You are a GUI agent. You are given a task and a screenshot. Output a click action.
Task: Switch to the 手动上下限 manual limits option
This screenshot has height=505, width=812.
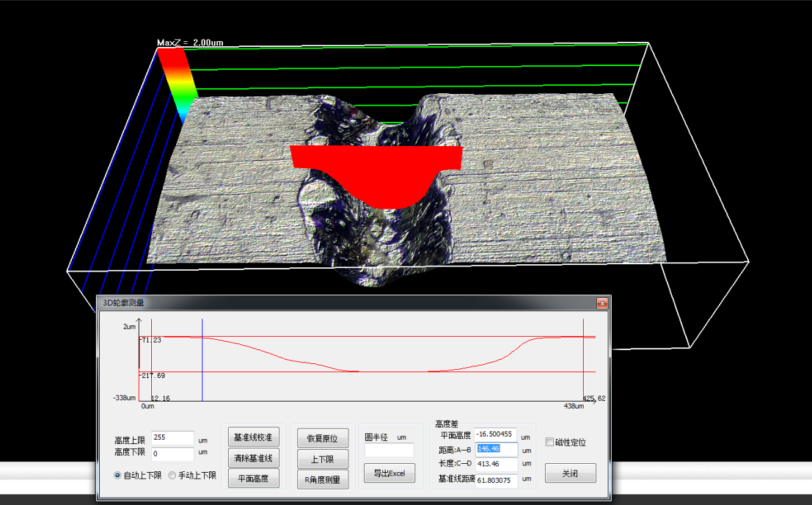[x=172, y=476]
